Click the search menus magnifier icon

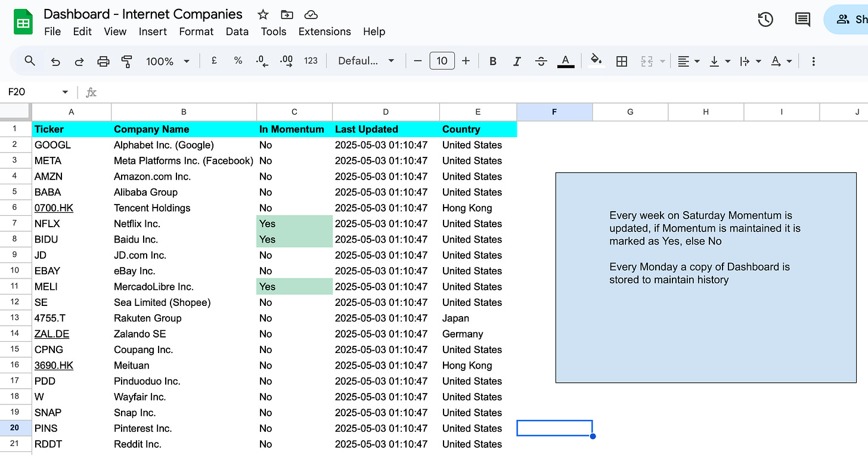point(30,61)
